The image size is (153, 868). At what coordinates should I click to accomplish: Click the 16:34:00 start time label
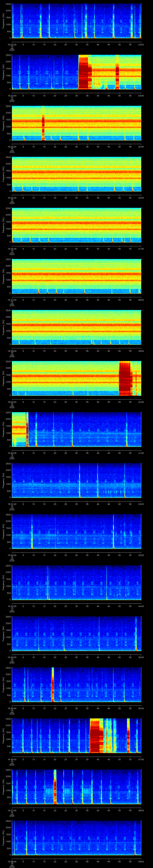coord(12,657)
